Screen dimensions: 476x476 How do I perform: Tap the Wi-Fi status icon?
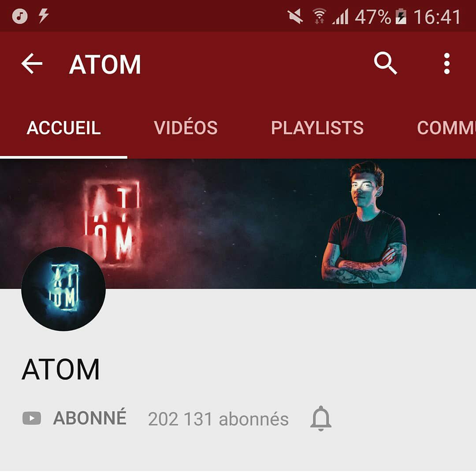point(320,16)
